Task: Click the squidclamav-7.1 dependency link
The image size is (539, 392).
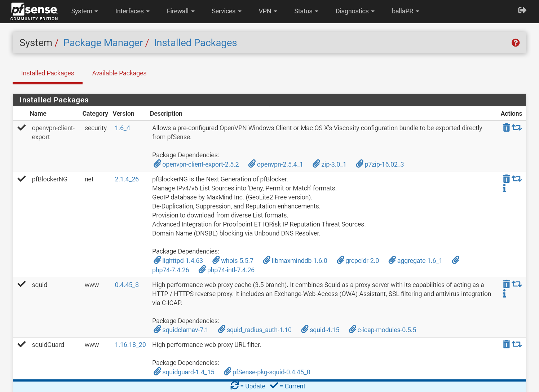Action: 185,330
